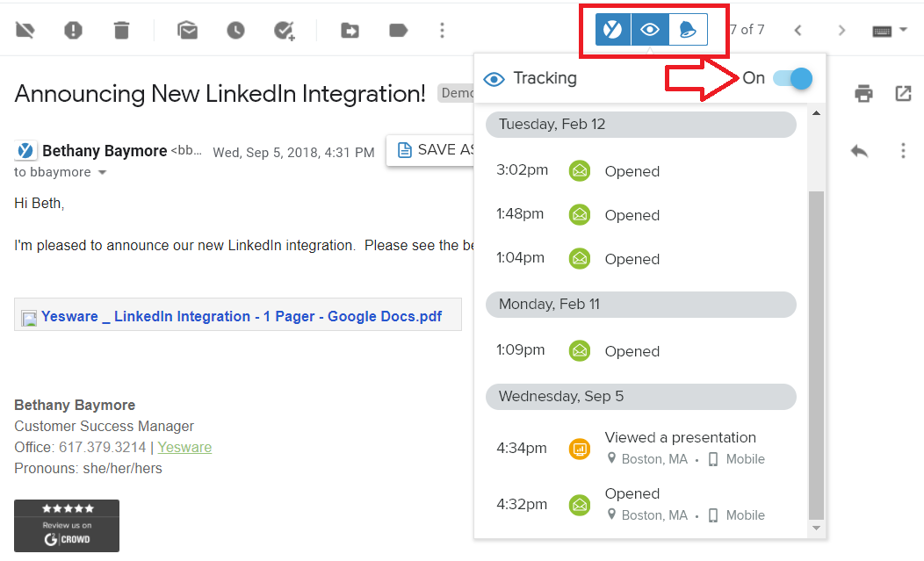Viewport: 924px width, 561px height.
Task: Open the LinkedIn Integration PDF attachment
Action: click(241, 316)
